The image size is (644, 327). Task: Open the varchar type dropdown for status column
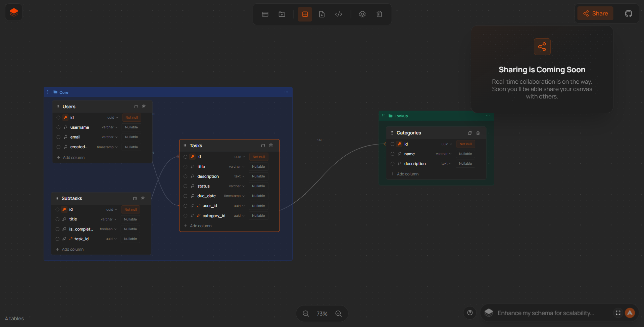(x=237, y=186)
